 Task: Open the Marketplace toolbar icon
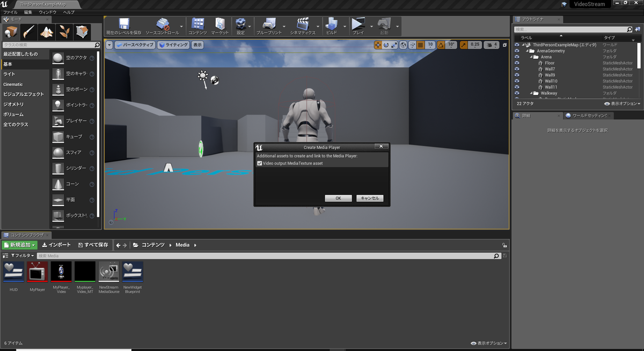220,26
